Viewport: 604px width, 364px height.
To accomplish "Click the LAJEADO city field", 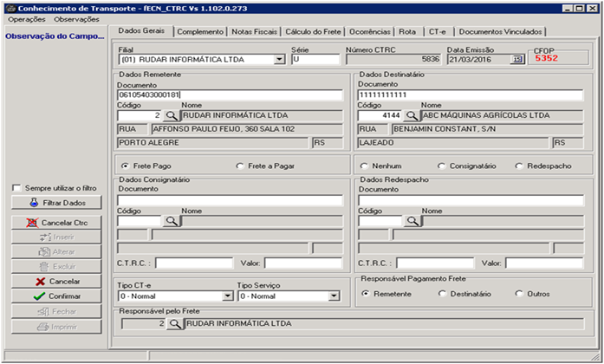I will click(x=453, y=143).
